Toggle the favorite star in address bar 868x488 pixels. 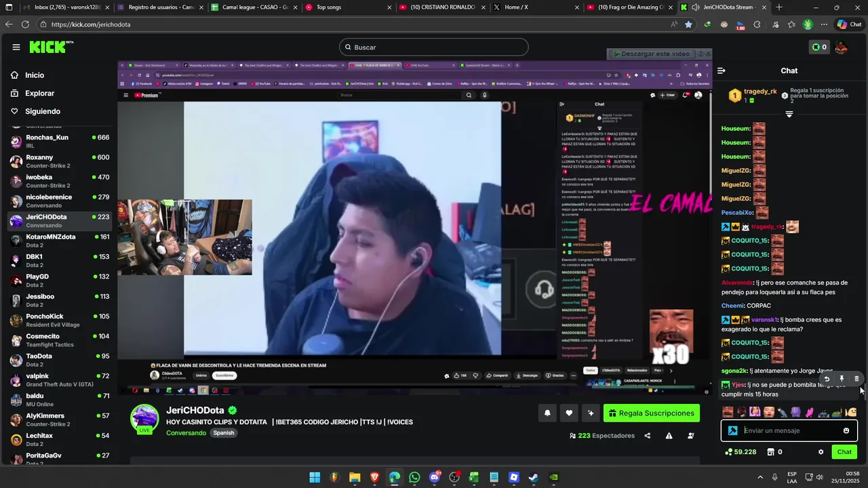click(x=688, y=24)
